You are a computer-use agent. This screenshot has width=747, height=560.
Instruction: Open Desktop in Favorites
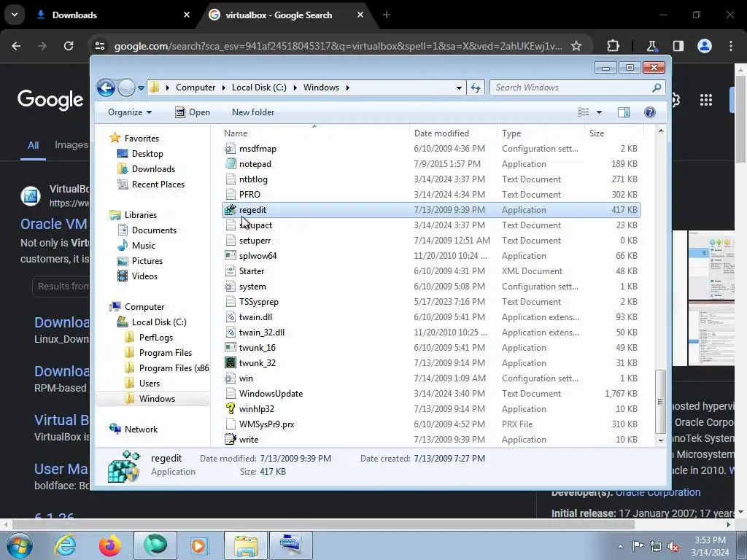tap(140, 154)
